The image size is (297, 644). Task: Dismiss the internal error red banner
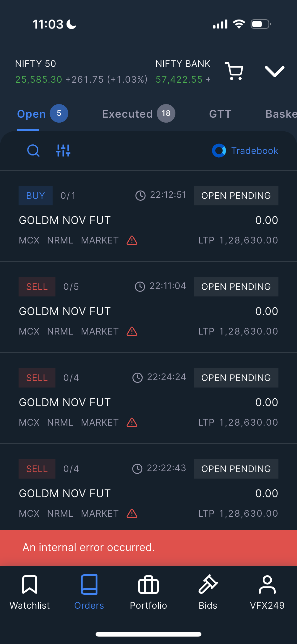pos(148,548)
